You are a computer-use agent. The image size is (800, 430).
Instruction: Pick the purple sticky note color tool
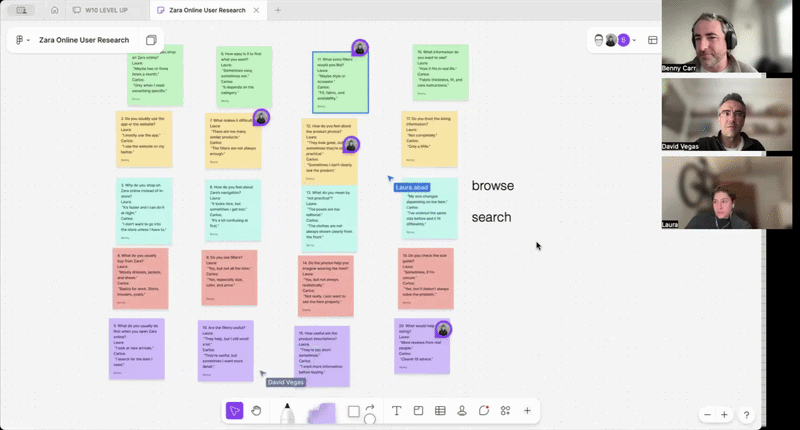[x=322, y=411]
